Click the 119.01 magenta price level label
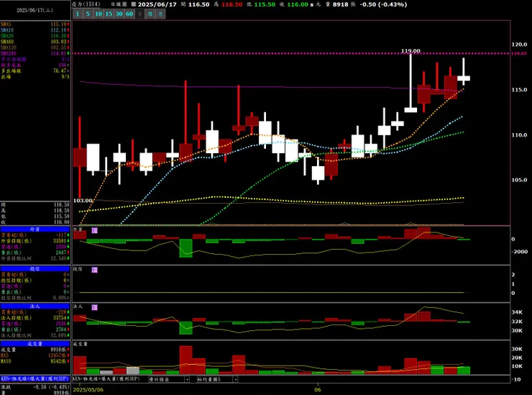The image size is (532, 395). 519,53
